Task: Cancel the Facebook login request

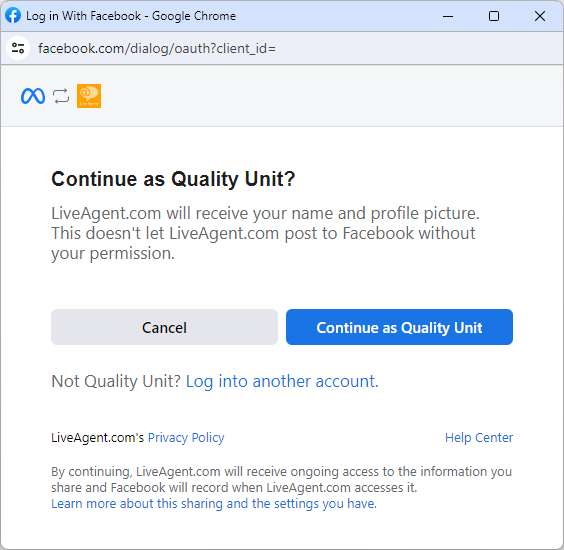Action: pos(164,327)
